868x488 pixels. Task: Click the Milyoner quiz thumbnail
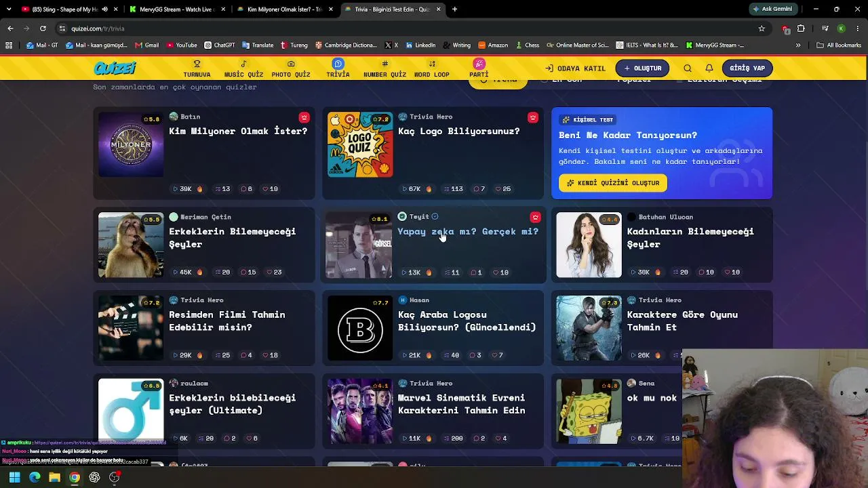click(x=131, y=144)
